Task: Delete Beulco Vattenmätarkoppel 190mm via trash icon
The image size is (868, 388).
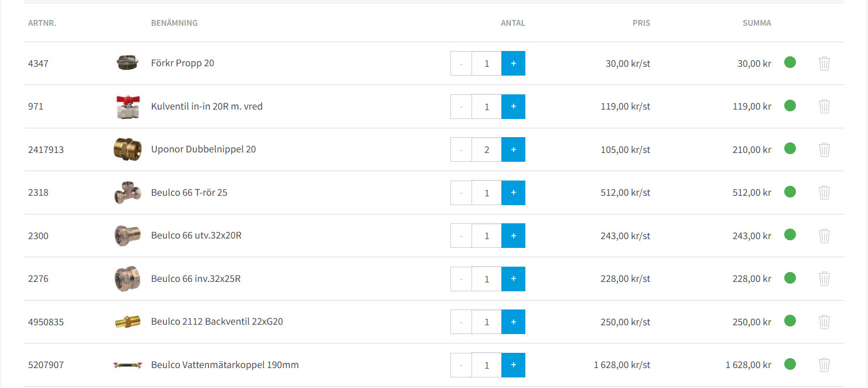Action: 824,365
